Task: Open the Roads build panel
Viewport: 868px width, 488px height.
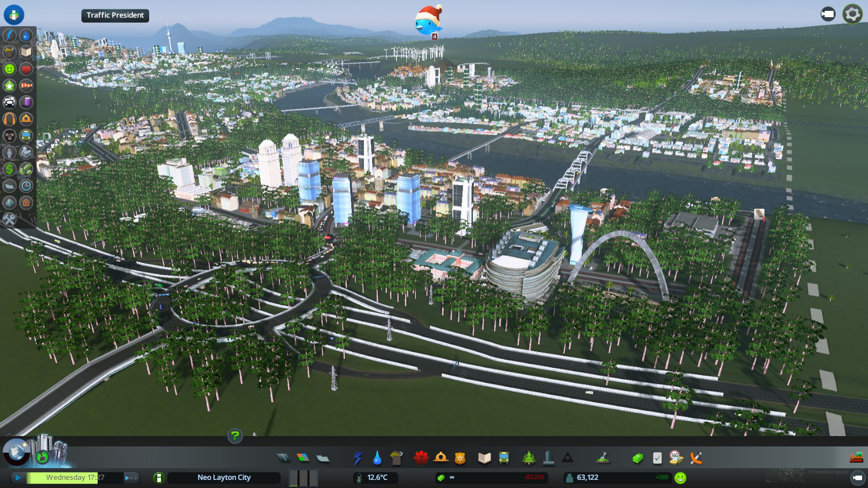Action: tap(283, 458)
